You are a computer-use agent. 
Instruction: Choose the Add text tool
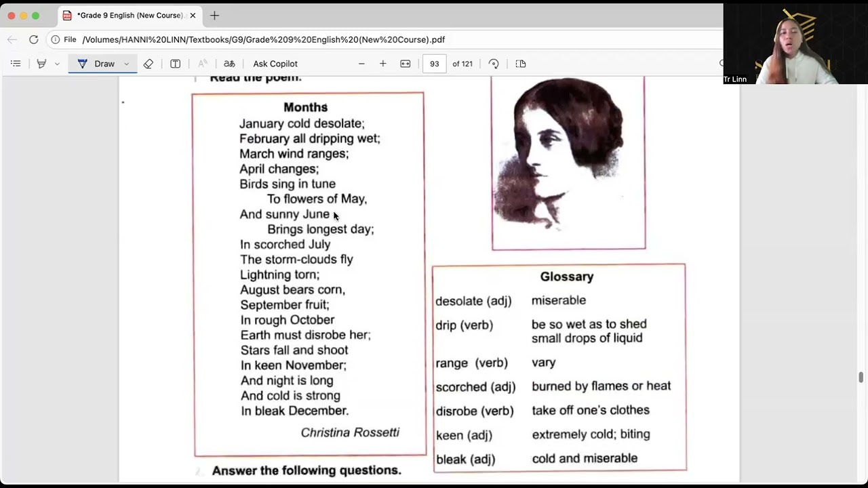tap(175, 64)
